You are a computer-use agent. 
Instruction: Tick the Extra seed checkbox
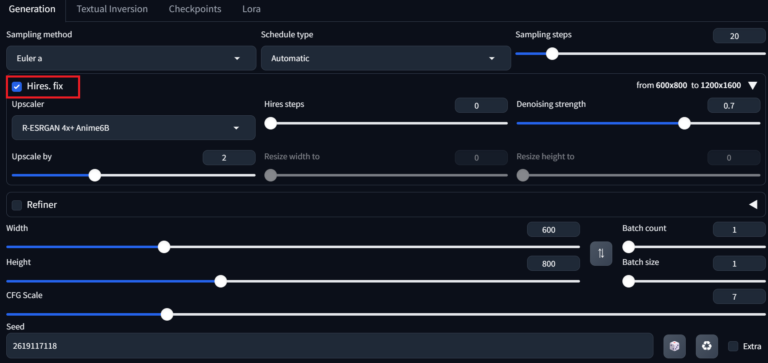click(733, 346)
